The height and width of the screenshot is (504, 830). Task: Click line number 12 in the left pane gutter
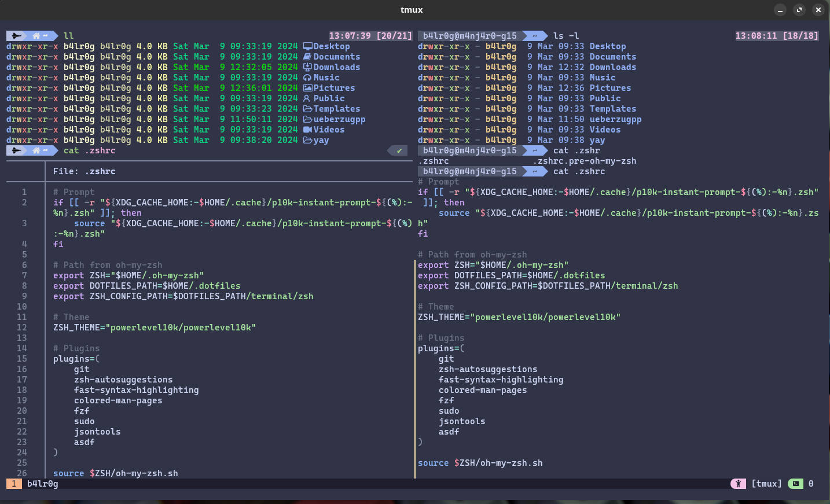click(22, 328)
